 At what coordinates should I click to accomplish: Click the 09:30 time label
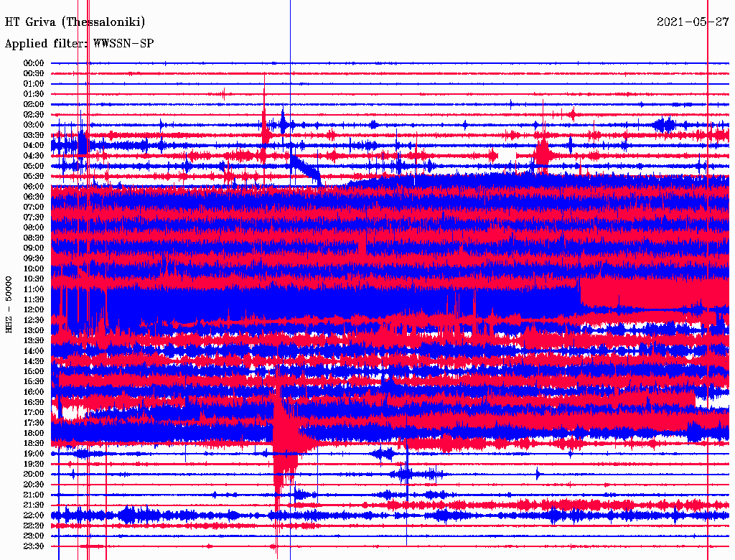[34, 258]
